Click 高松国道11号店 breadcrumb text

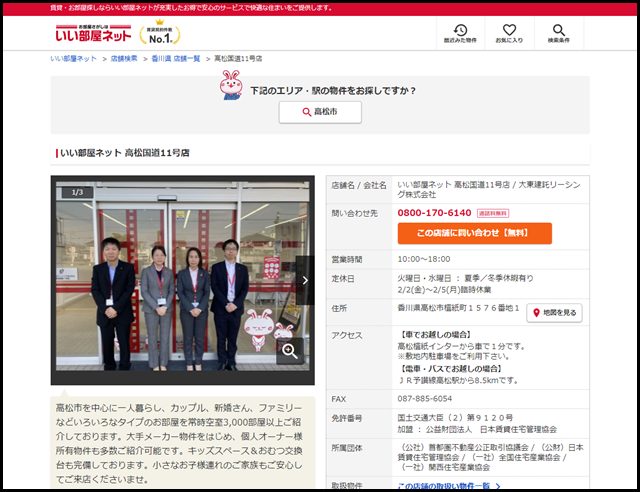click(238, 59)
